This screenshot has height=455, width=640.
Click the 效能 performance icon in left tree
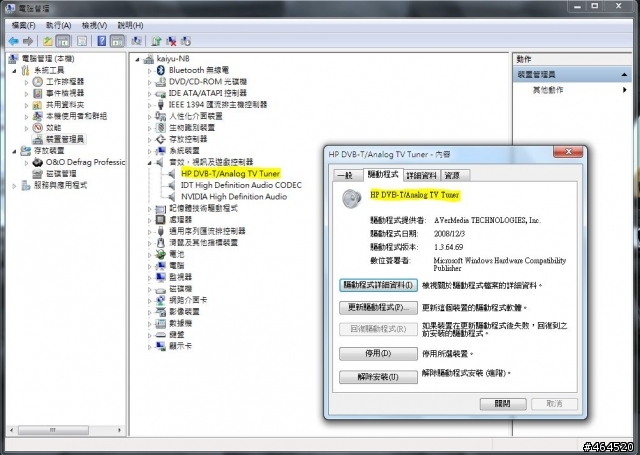[38, 128]
